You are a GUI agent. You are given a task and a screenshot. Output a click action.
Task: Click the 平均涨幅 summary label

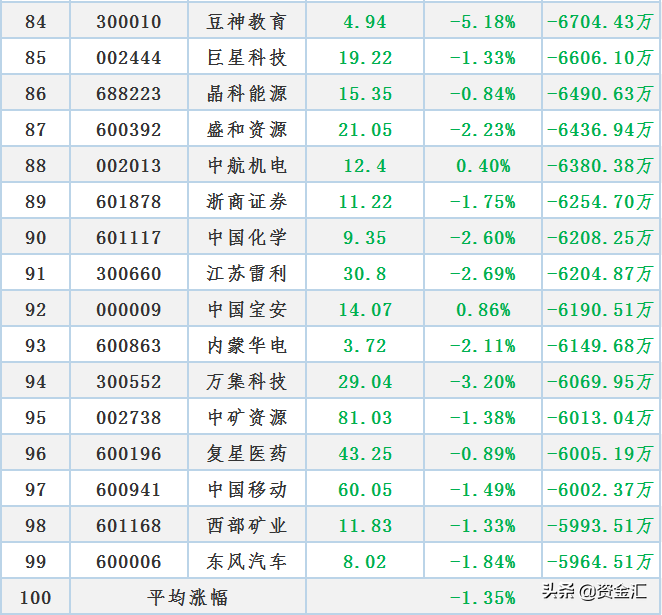click(187, 598)
